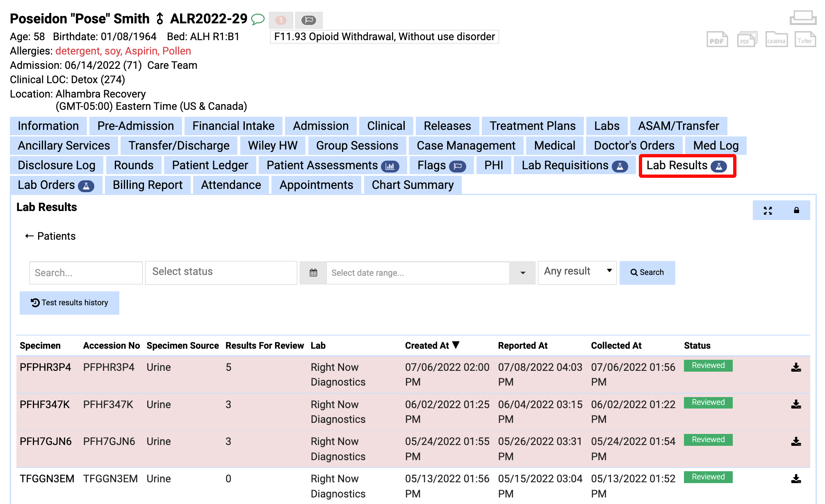Toggle fullscreen view of Lab Results panel
The image size is (825, 504).
tap(767, 210)
